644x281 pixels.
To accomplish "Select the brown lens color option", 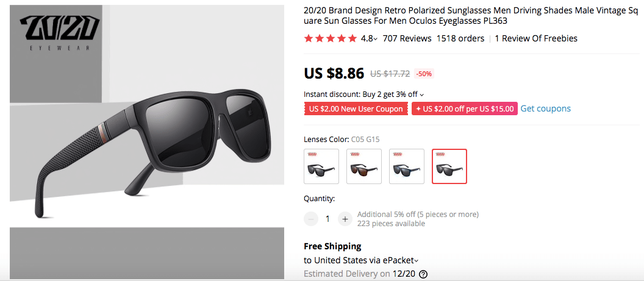I will coord(364,166).
